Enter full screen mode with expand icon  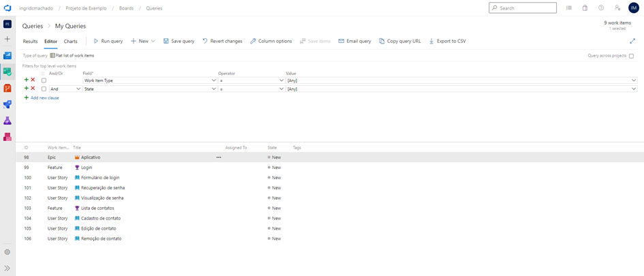(x=632, y=41)
